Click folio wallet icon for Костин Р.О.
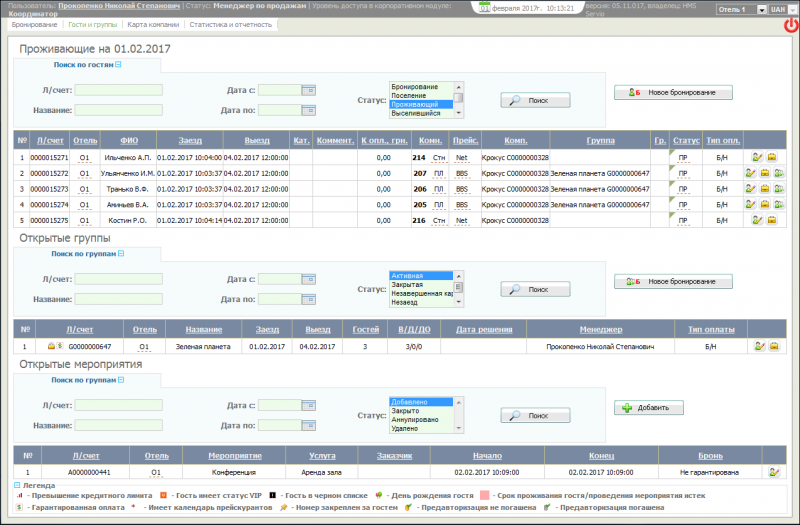 click(771, 220)
